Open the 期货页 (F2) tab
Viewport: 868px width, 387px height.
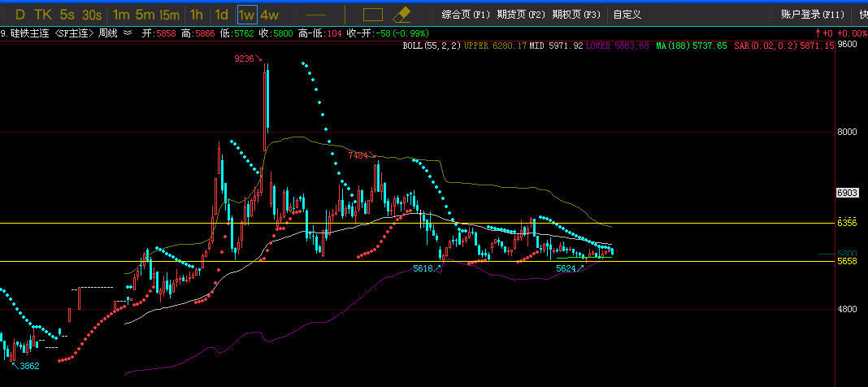tap(521, 15)
